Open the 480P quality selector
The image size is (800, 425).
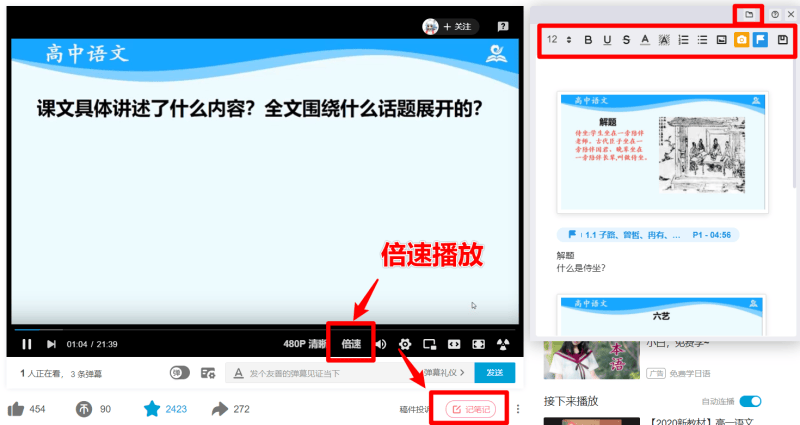tap(305, 344)
